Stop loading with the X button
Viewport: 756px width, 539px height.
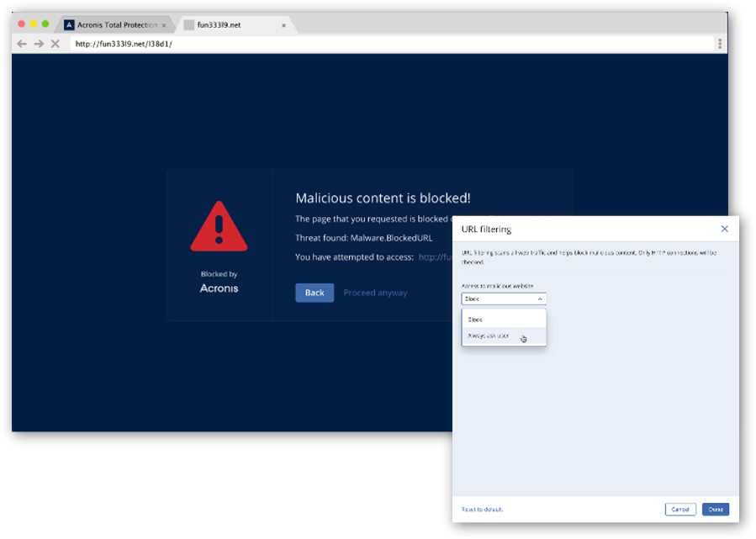point(56,44)
